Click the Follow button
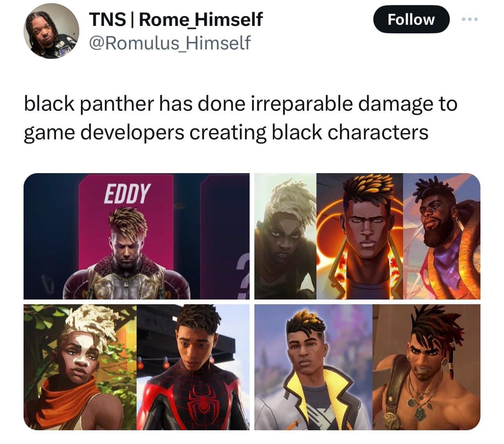The width and height of the screenshot is (504, 444). pyautogui.click(x=411, y=19)
